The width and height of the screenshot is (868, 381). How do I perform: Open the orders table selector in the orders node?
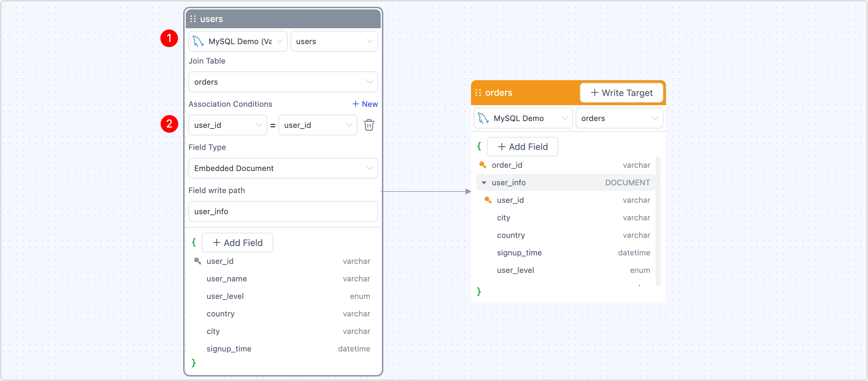(x=619, y=118)
